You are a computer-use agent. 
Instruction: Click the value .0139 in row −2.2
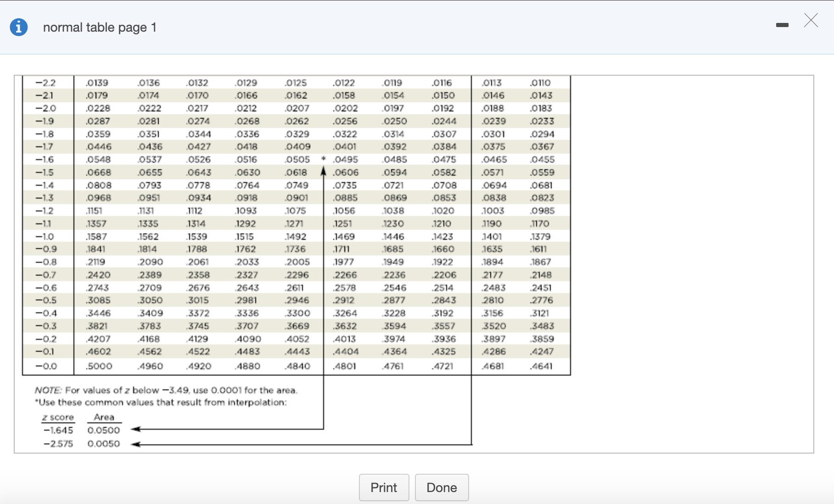pos(97,83)
